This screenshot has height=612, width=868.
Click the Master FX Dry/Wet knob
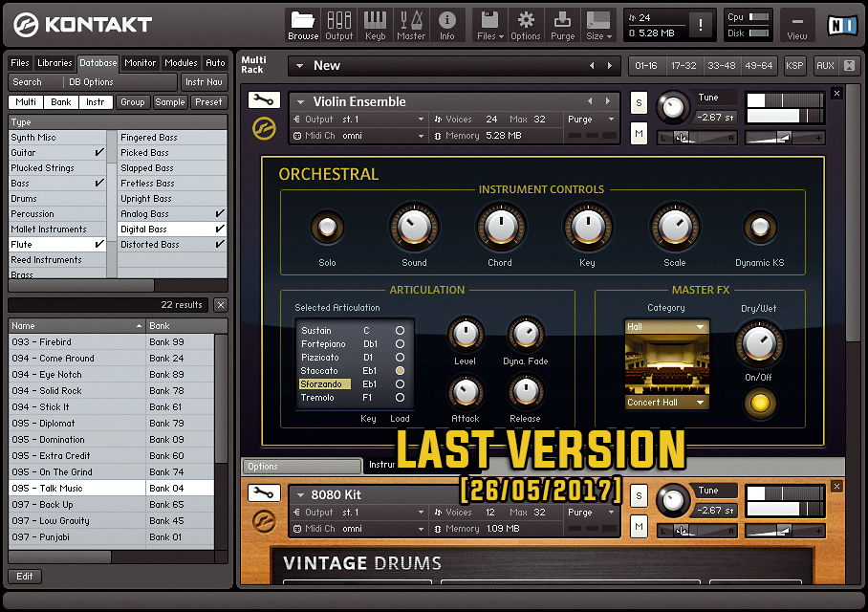pos(759,342)
